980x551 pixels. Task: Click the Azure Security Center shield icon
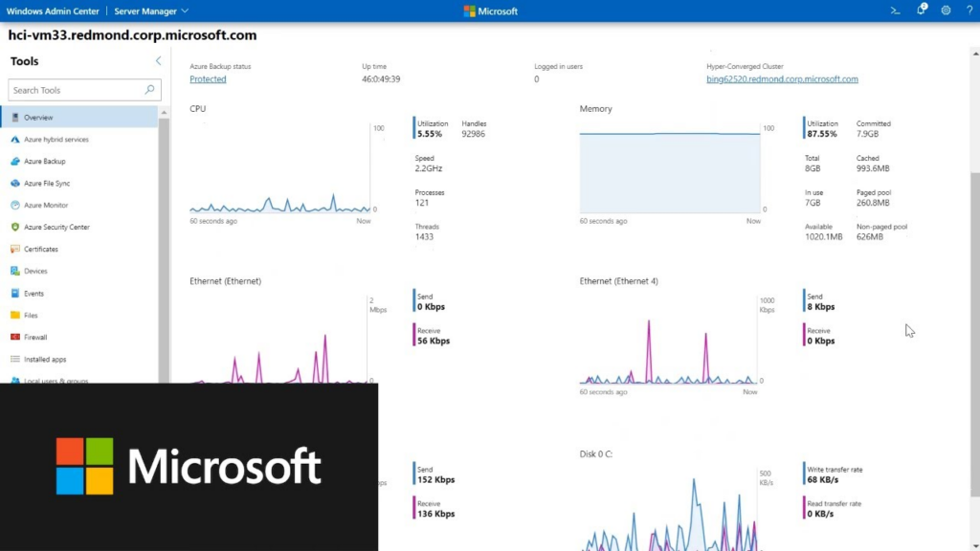click(x=15, y=228)
